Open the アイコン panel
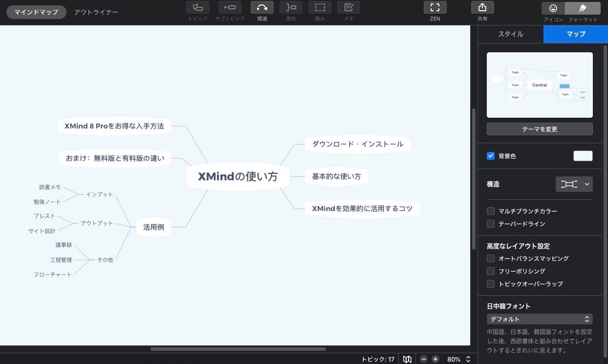Screen dimensions: 608x364 [552, 8]
